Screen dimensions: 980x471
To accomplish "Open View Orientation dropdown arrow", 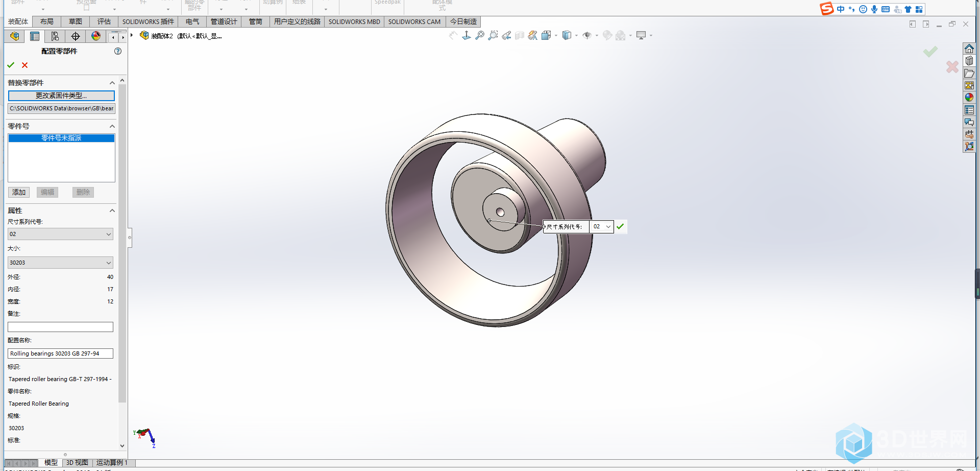I will point(556,36).
